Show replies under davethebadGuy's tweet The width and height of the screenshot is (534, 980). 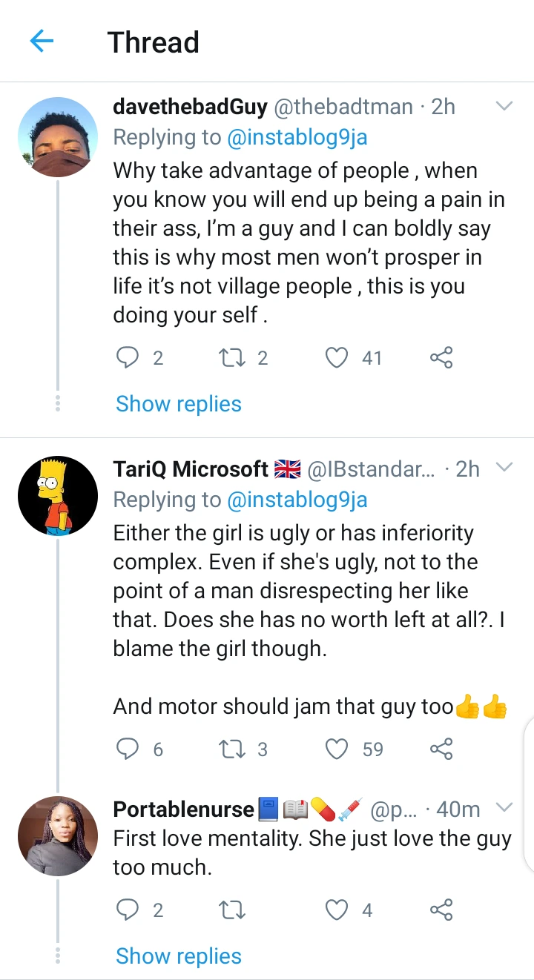179,404
